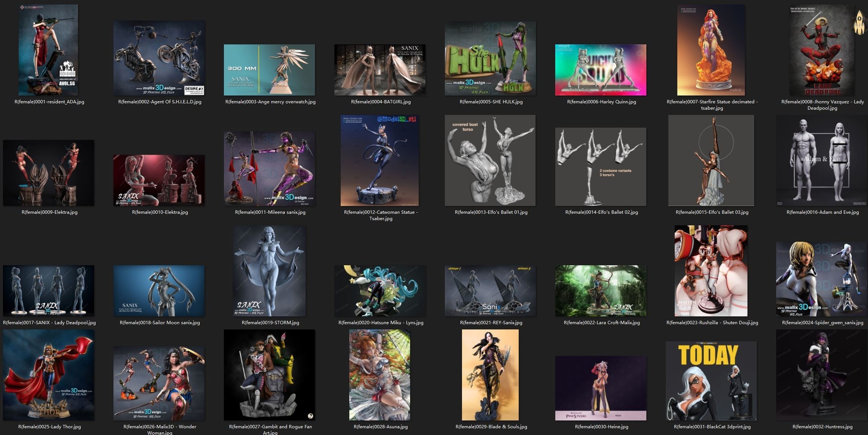This screenshot has height=435, width=868.
Task: Select the Catwoman Statue thumbnail
Action: click(380, 160)
